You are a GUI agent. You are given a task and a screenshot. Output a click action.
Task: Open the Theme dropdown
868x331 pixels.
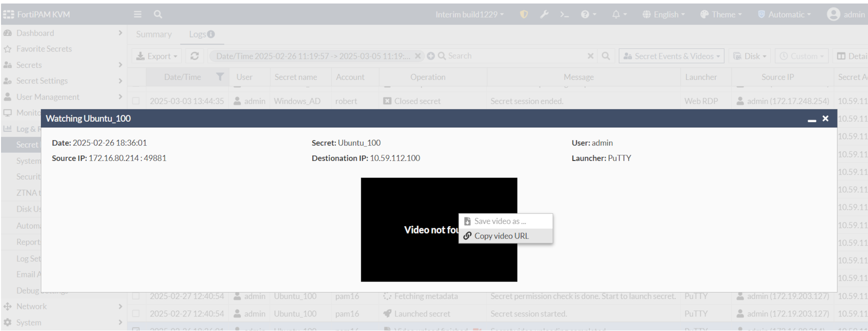tap(721, 14)
